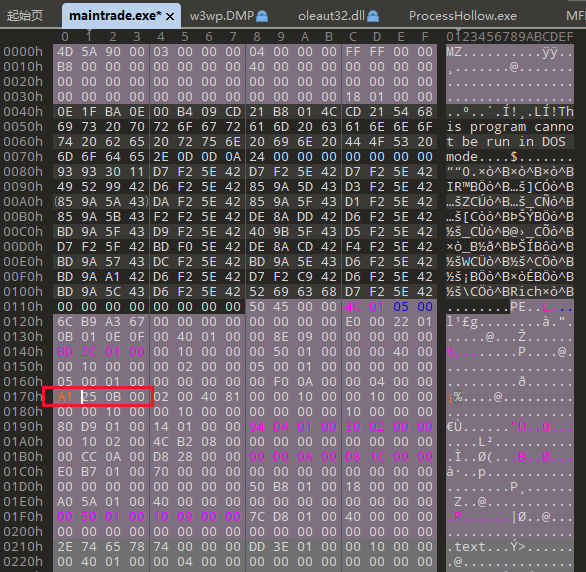The width and height of the screenshot is (586, 572).
Task: Click lock icon on oleaut32.dll tab
Action: click(x=373, y=16)
